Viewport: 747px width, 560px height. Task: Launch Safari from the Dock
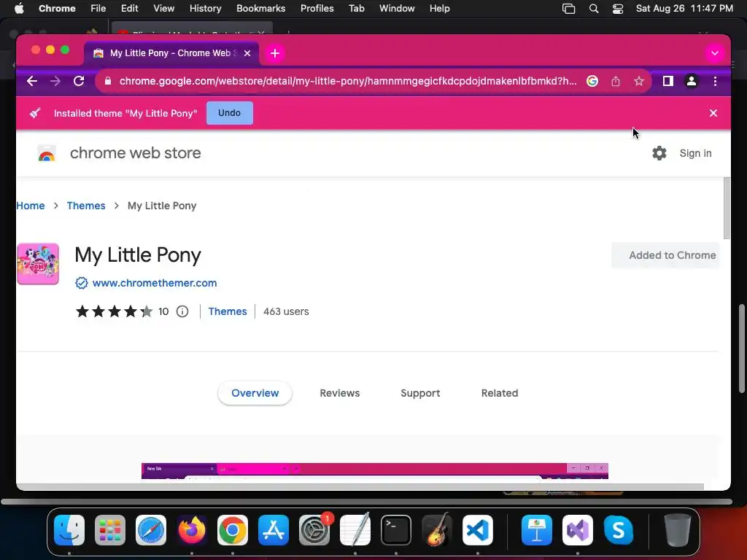tap(151, 530)
